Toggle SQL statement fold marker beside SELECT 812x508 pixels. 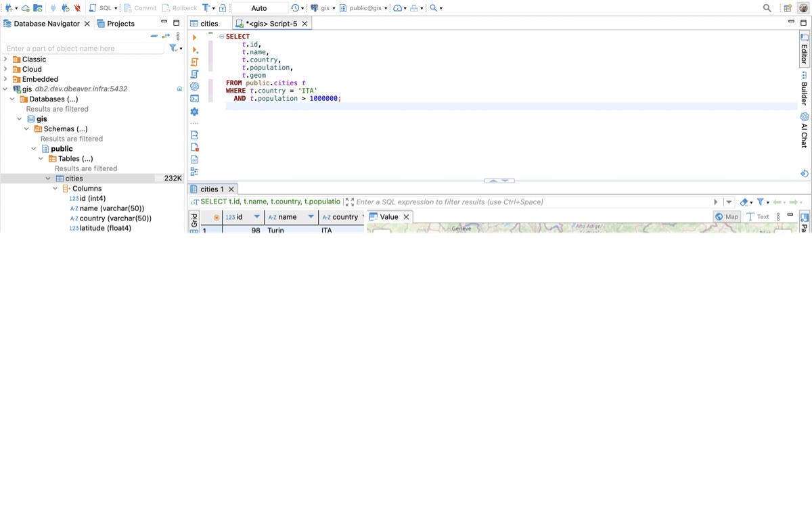222,37
